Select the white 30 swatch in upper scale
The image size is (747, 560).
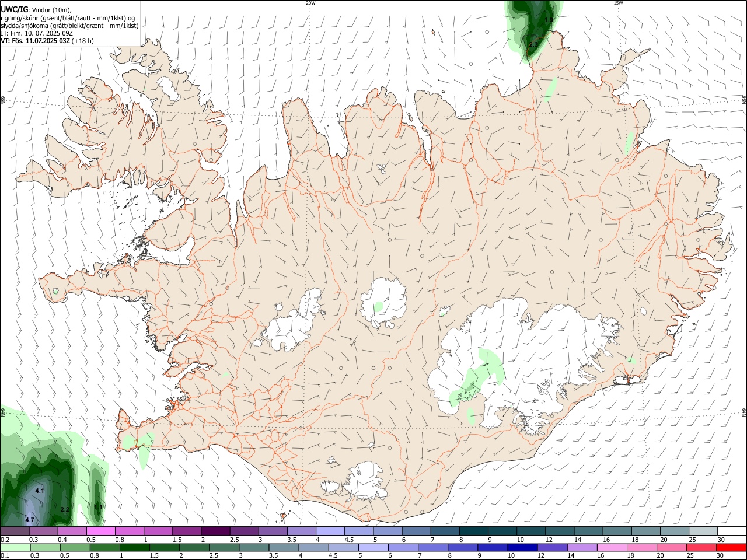click(x=732, y=531)
